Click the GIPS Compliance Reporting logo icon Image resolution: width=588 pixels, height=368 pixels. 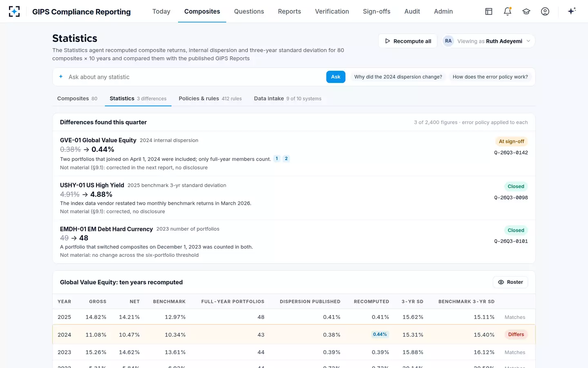point(14,11)
